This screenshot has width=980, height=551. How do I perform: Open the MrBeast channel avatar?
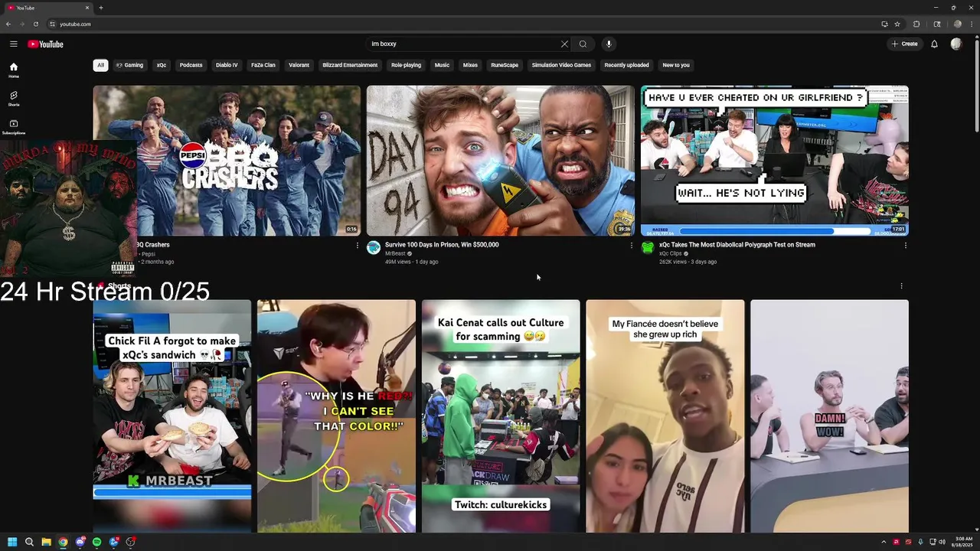tap(374, 247)
